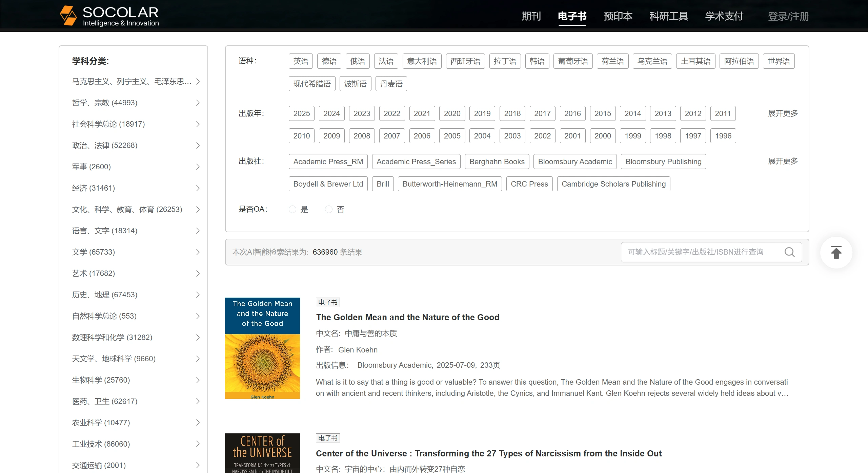
Task: Filter by 德语 language
Action: [329, 61]
